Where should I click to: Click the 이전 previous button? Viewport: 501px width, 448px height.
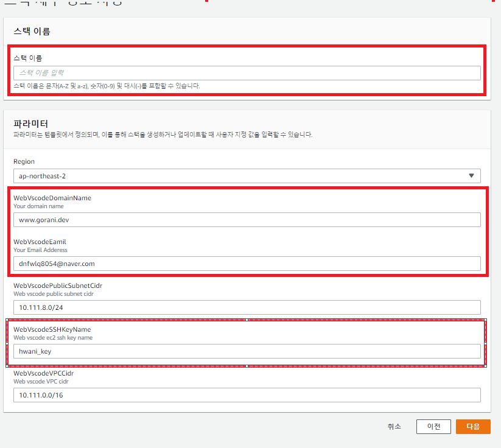(x=433, y=427)
